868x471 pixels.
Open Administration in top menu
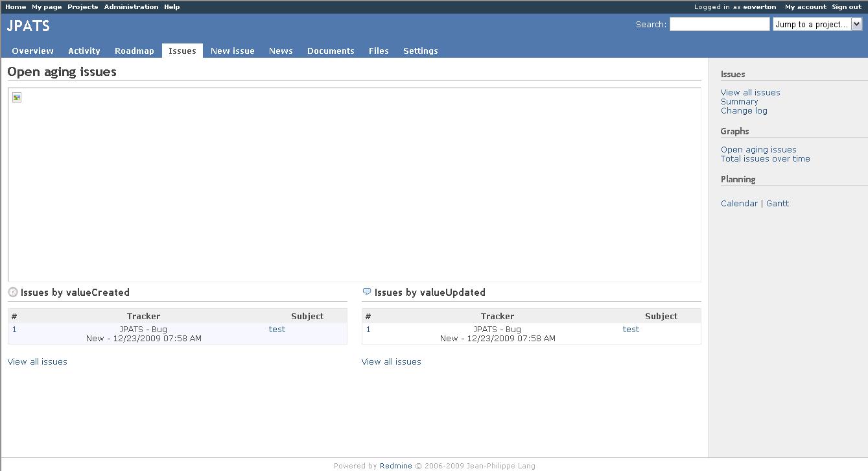tap(131, 6)
